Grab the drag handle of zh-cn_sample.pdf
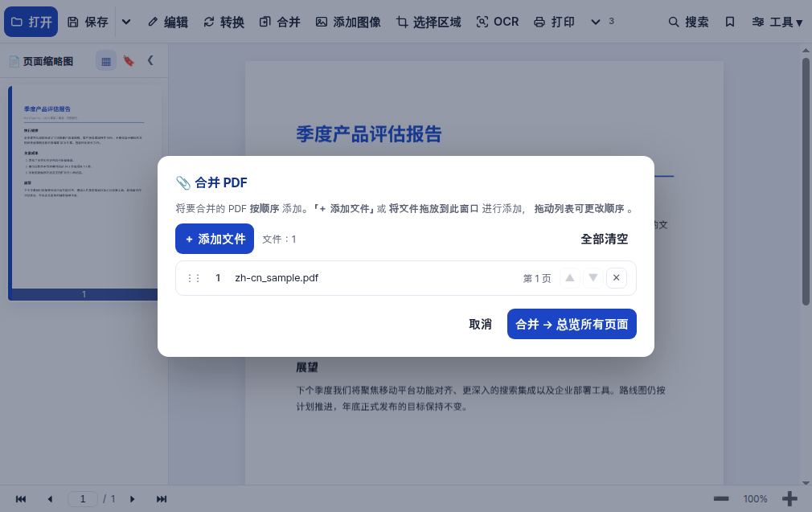This screenshot has height=512, width=812. point(194,278)
